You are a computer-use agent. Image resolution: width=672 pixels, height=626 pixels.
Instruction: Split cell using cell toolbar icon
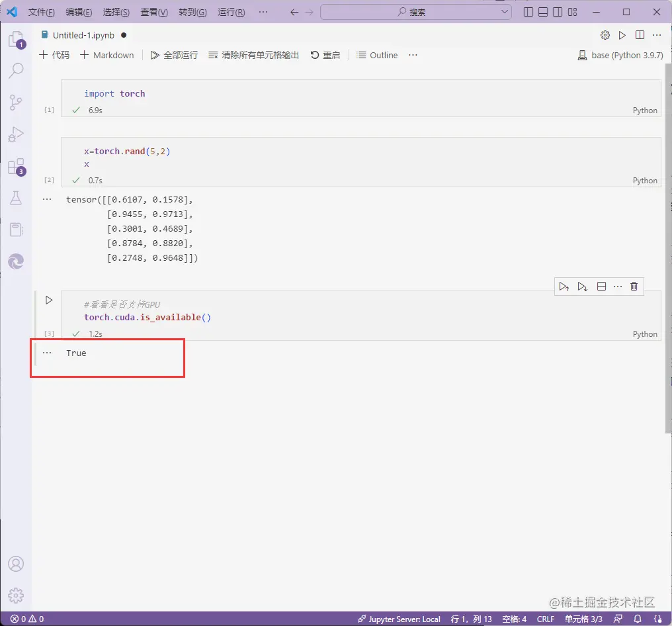tap(601, 287)
